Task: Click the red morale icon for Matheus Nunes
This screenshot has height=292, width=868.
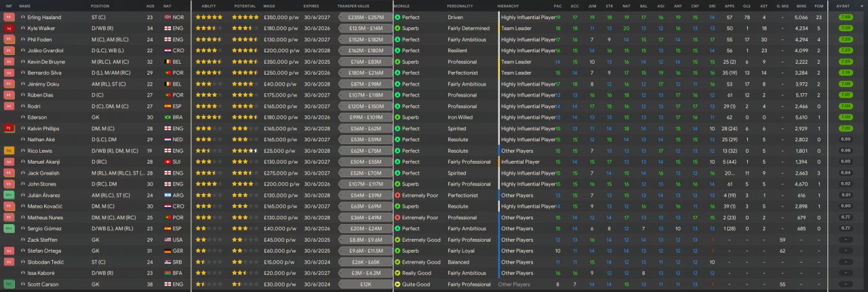Action: pyautogui.click(x=397, y=217)
